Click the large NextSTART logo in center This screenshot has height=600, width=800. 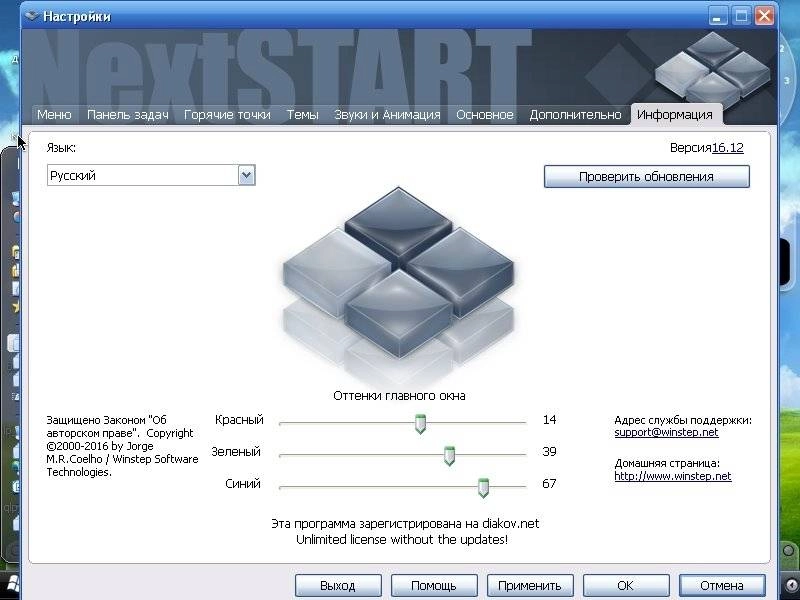pyautogui.click(x=398, y=286)
